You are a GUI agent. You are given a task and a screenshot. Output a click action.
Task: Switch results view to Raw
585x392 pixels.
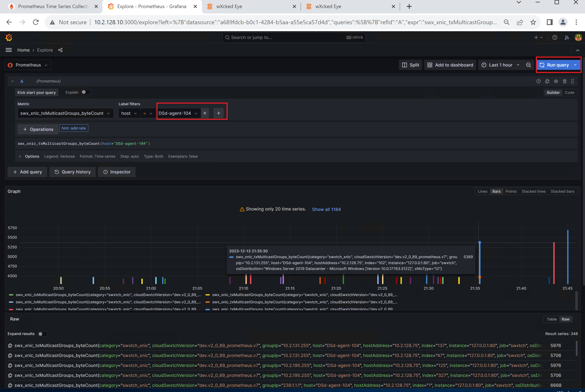point(566,319)
